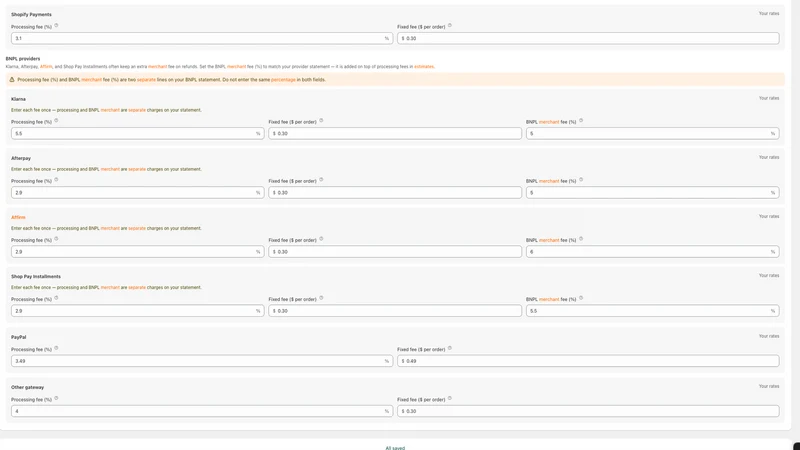Click the 'All saved' status text at the bottom
This screenshot has width=800, height=450.
click(395, 448)
